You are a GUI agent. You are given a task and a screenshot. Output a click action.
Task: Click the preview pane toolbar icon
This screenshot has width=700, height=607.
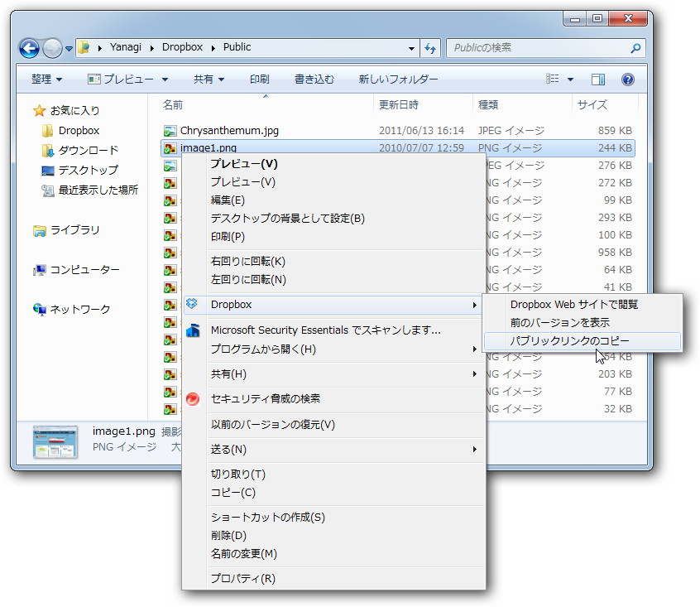point(597,79)
